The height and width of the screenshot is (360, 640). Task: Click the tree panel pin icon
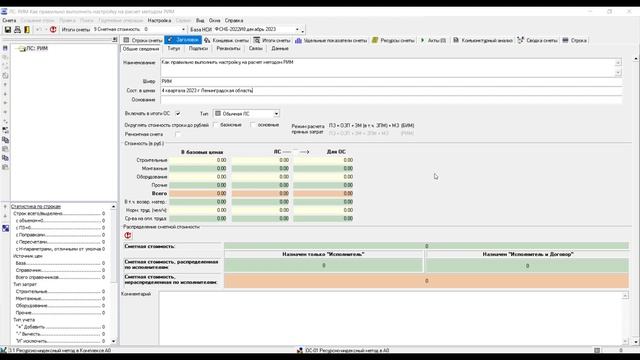[115, 39]
